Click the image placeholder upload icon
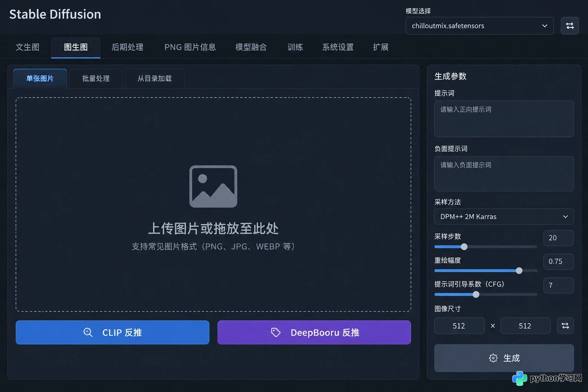 pyautogui.click(x=213, y=186)
